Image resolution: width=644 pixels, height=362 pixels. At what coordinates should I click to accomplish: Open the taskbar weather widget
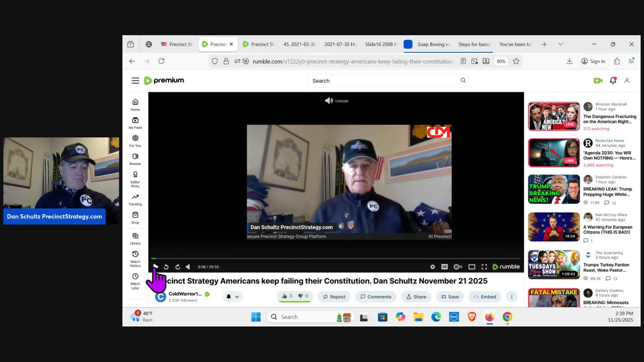[142, 316]
